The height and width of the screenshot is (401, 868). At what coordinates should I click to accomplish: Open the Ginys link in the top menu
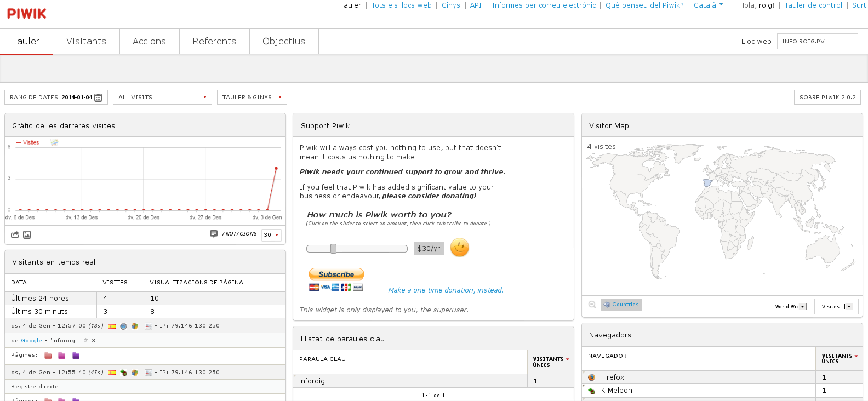(451, 5)
